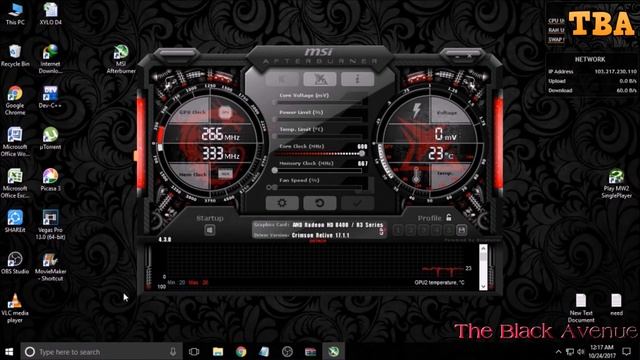The width and height of the screenshot is (640, 360).
Task: Open Chrome from the taskbar
Action: [241, 351]
